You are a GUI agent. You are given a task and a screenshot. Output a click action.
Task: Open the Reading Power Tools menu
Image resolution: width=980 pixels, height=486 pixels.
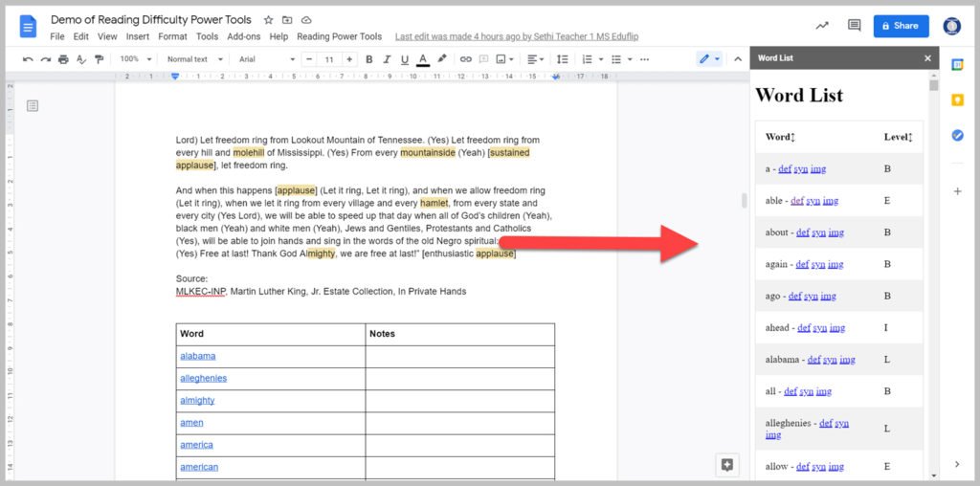point(340,36)
